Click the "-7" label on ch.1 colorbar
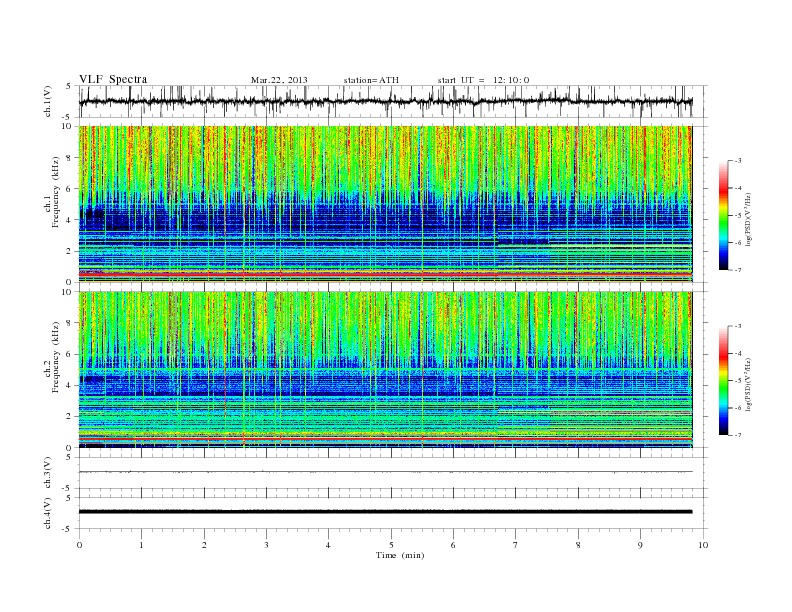Screen dimensions: 792x612 click(738, 270)
